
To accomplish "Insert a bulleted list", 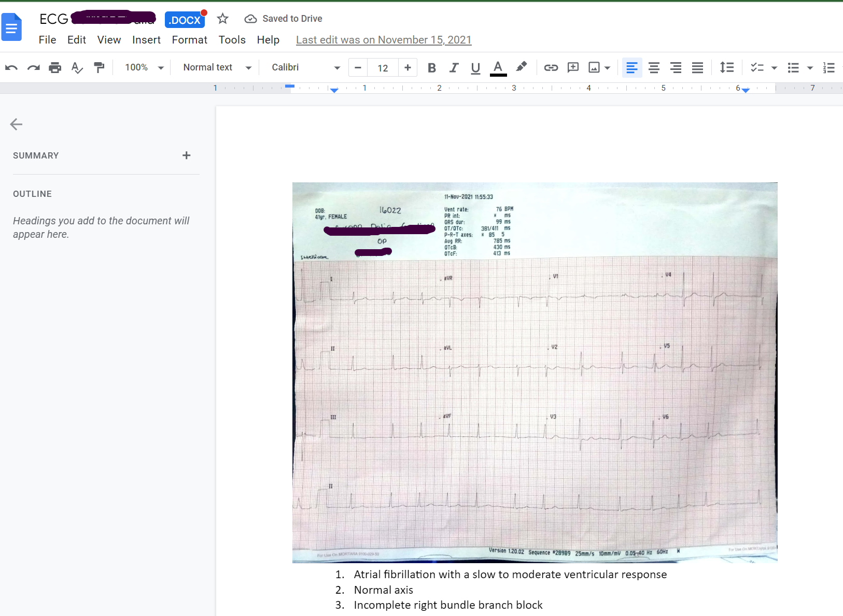I will [793, 67].
